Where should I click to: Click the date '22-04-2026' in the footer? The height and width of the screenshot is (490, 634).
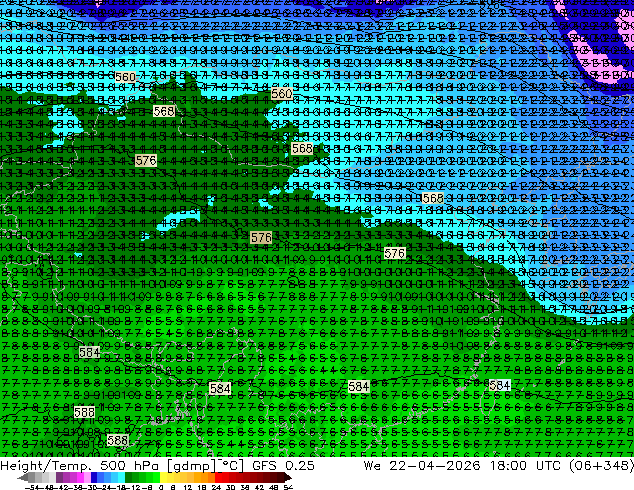pyautogui.click(x=435, y=466)
